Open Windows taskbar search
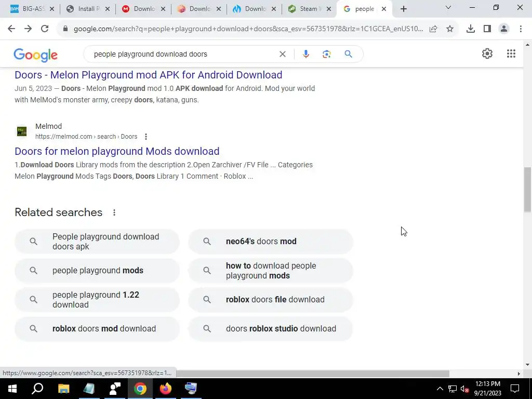Image resolution: width=532 pixels, height=399 pixels. click(37, 389)
